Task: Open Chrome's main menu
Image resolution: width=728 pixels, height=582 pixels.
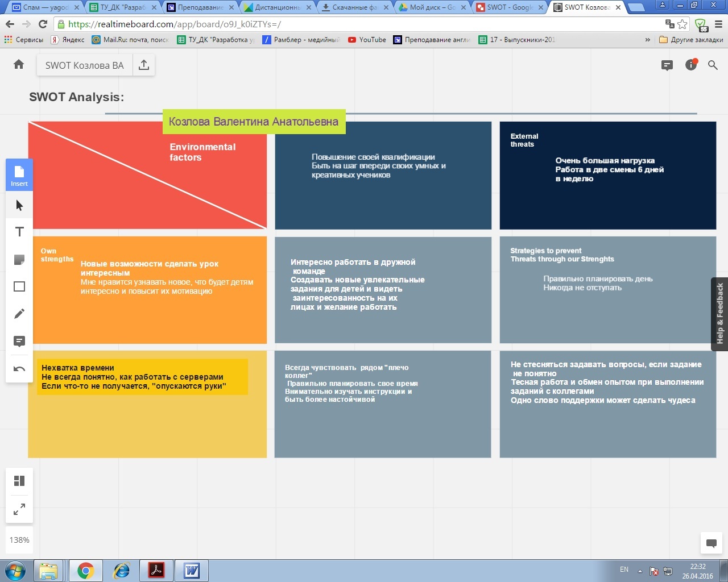Action: pyautogui.click(x=718, y=24)
